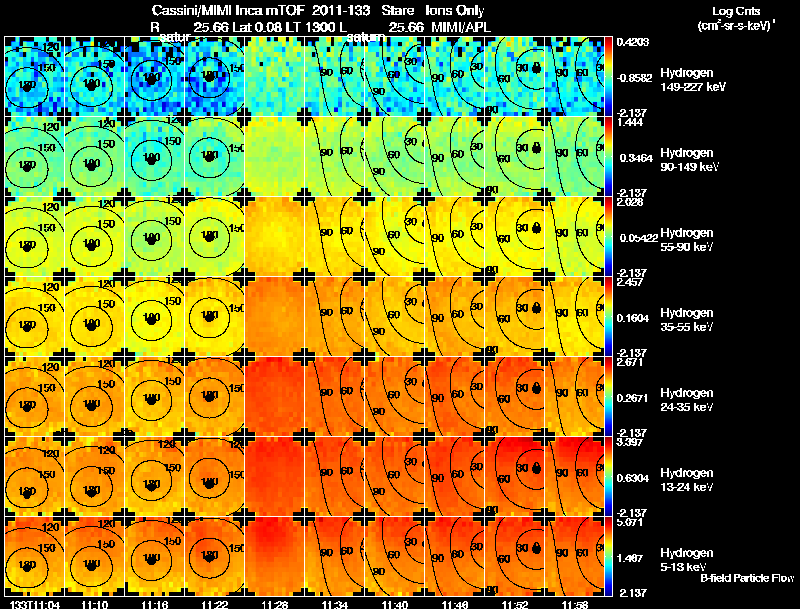The width and height of the screenshot is (800, 609).
Task: Click the color bar beside Hydrogen 55-90 keV
Action: pos(608,236)
